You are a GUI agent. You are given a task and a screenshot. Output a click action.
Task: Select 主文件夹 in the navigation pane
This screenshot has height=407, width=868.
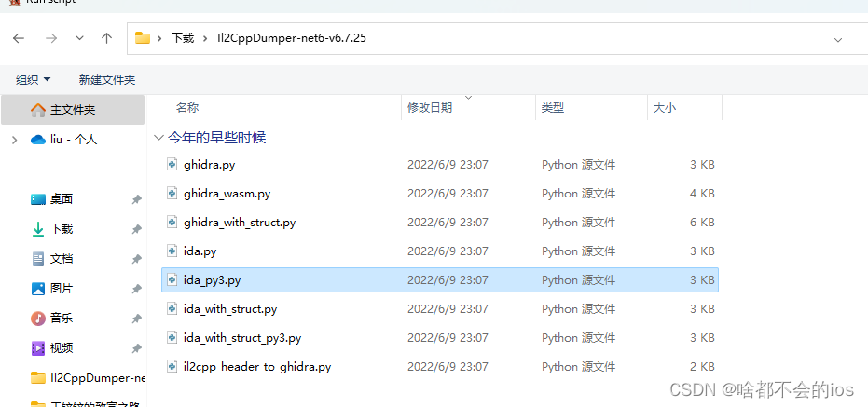73,110
